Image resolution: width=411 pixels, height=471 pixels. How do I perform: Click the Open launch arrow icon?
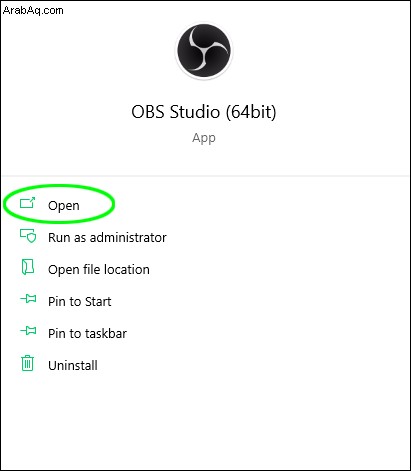pos(27,203)
